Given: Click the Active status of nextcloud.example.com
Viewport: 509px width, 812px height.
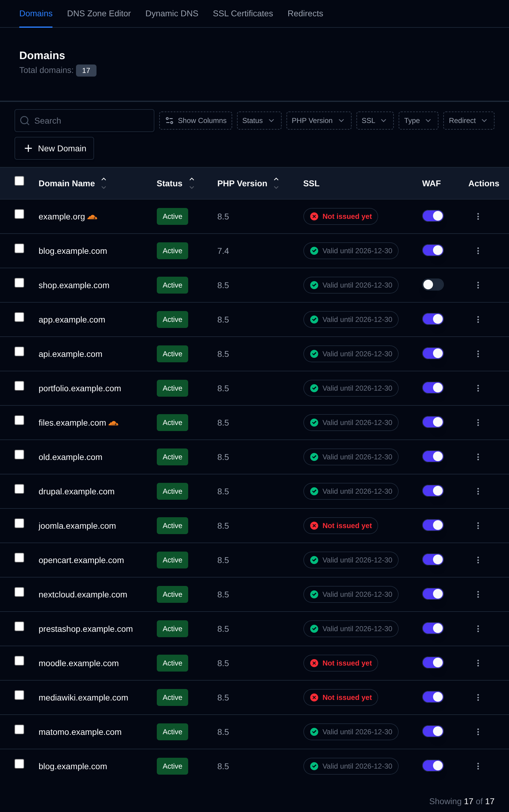Looking at the screenshot, I should (x=172, y=594).
